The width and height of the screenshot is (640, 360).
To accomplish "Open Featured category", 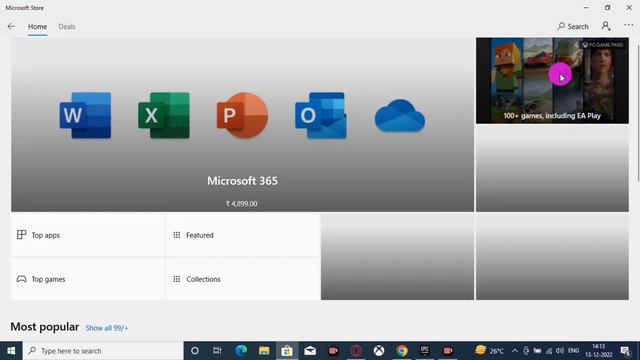I will [243, 235].
